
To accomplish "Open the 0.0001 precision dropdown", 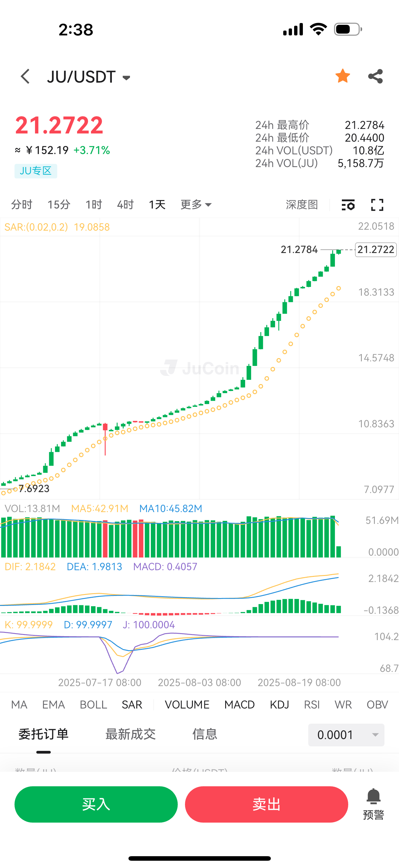I will (346, 735).
